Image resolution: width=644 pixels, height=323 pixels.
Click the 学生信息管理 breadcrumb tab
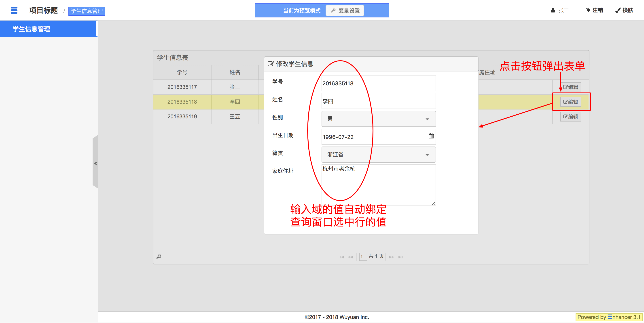point(87,11)
